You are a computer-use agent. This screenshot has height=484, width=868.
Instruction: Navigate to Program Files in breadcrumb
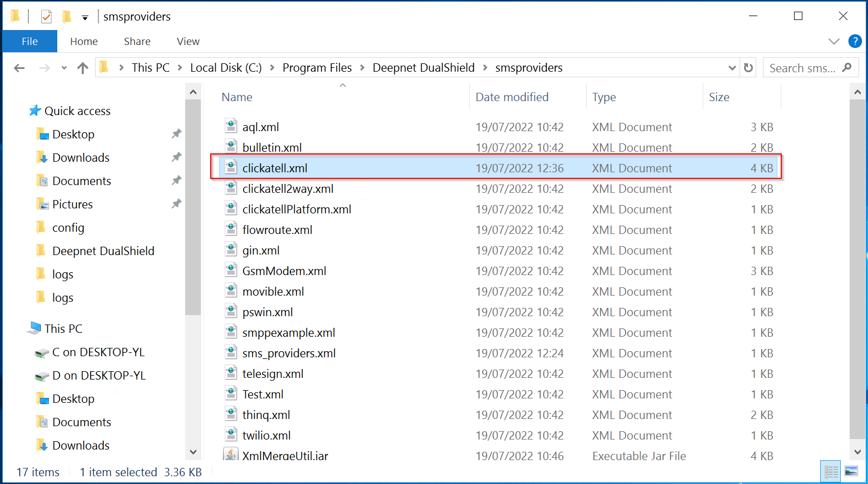(x=317, y=68)
